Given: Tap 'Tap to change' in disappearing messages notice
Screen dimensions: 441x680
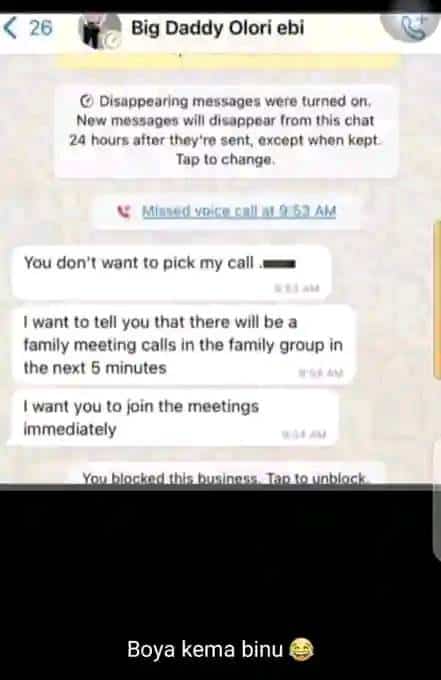Looking at the screenshot, I should tap(225, 160).
